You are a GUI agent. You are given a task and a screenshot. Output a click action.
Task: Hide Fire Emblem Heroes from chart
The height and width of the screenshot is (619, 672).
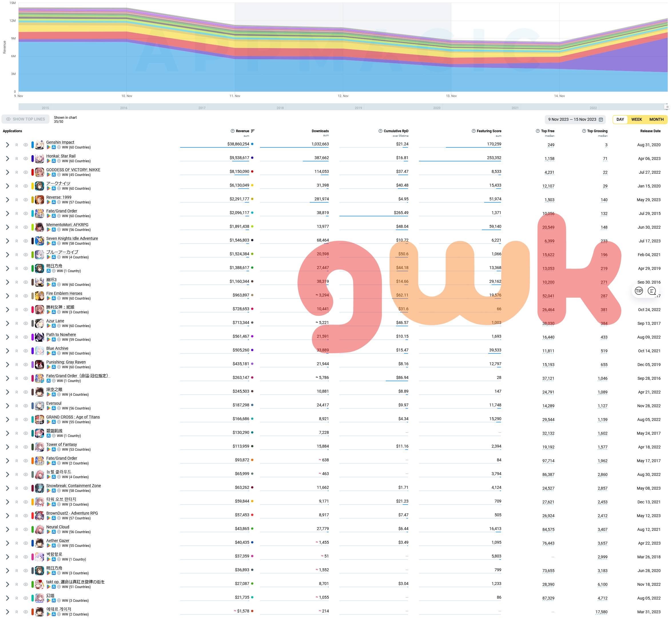click(x=26, y=296)
